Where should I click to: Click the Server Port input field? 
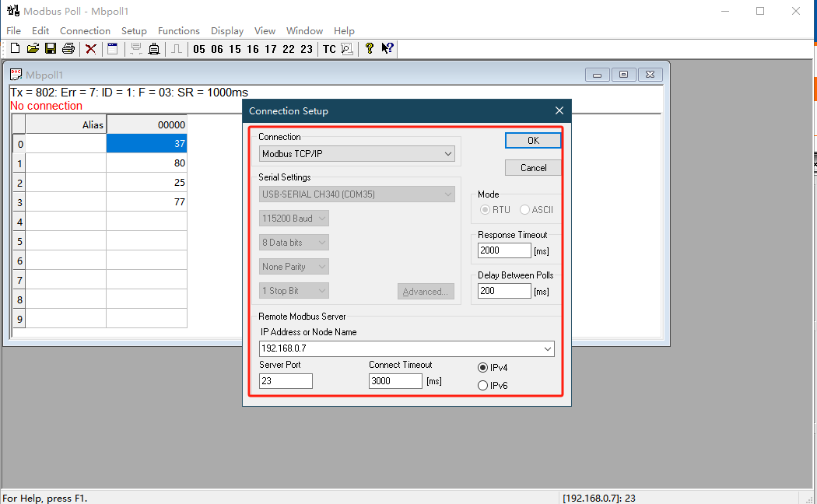click(x=286, y=381)
